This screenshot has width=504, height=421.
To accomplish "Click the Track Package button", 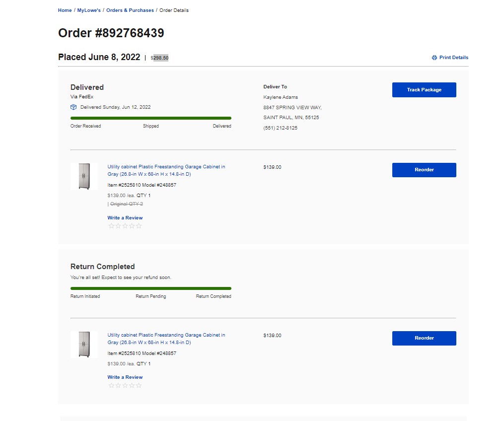I will coord(424,90).
